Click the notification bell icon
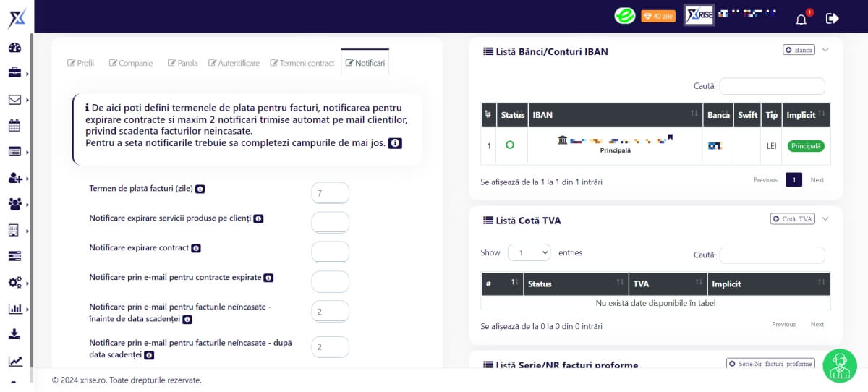868x392 pixels. click(801, 20)
